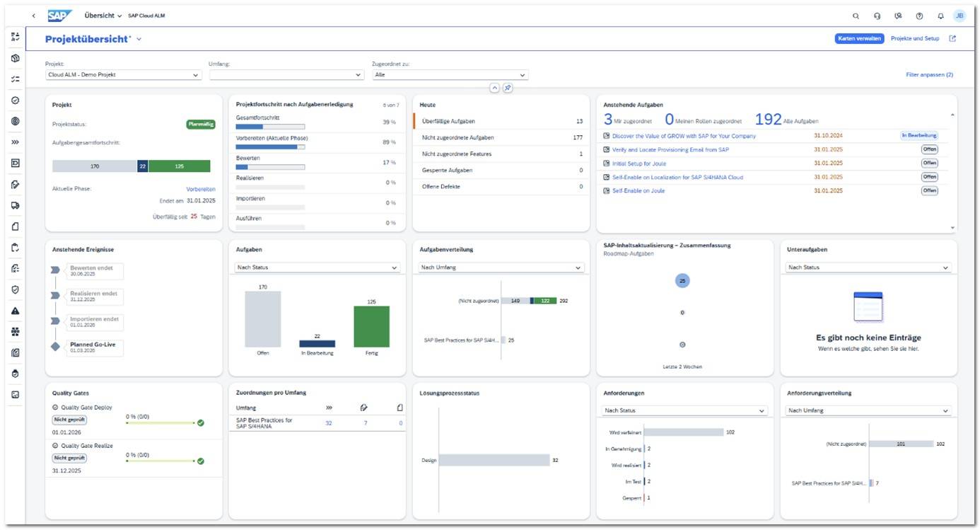Select Überfällige Aufgaben in Heute list

(502, 121)
